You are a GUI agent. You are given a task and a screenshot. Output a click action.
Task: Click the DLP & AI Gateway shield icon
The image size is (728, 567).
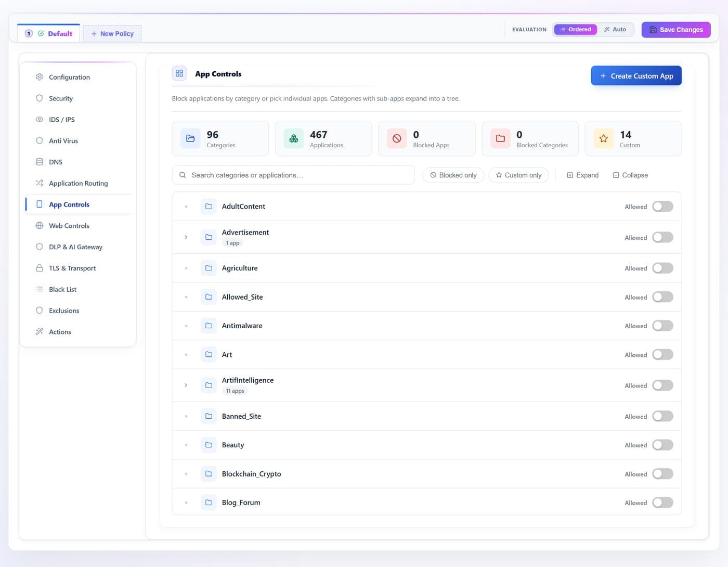point(39,247)
